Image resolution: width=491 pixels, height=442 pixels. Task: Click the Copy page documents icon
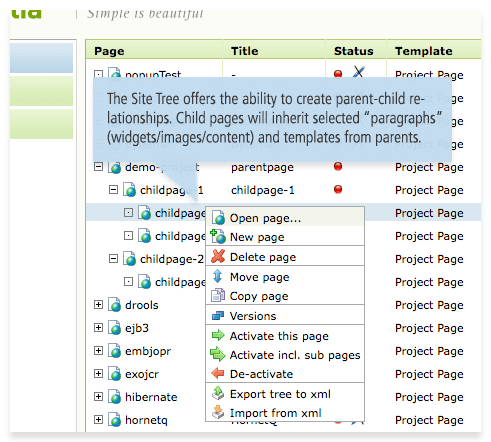(218, 295)
